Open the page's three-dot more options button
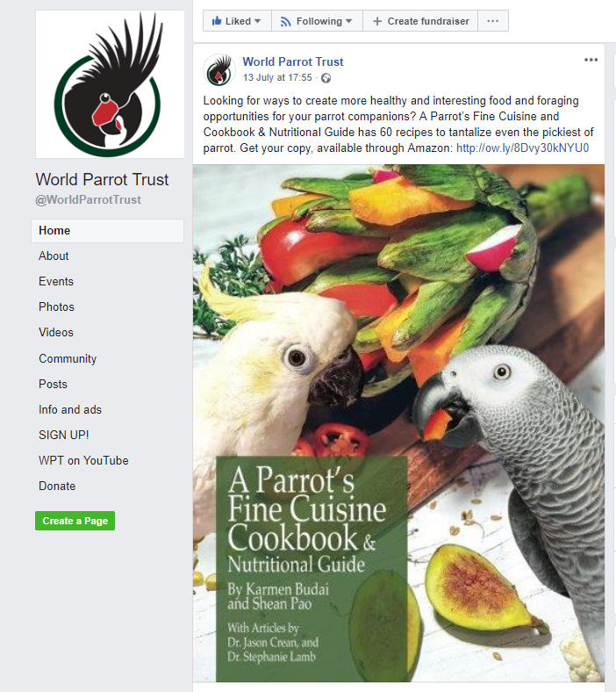The image size is (616, 692). click(x=492, y=21)
